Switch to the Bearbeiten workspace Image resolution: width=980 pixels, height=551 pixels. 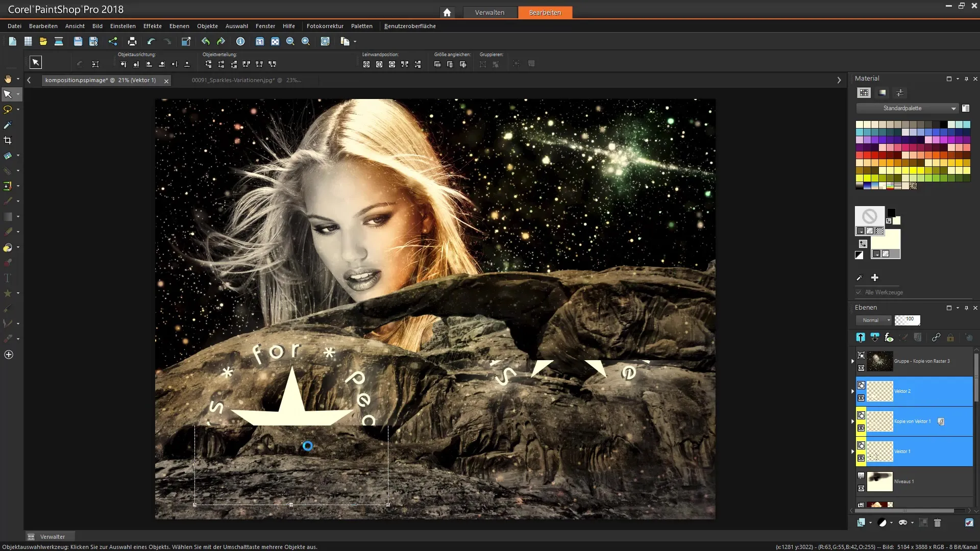click(x=545, y=12)
